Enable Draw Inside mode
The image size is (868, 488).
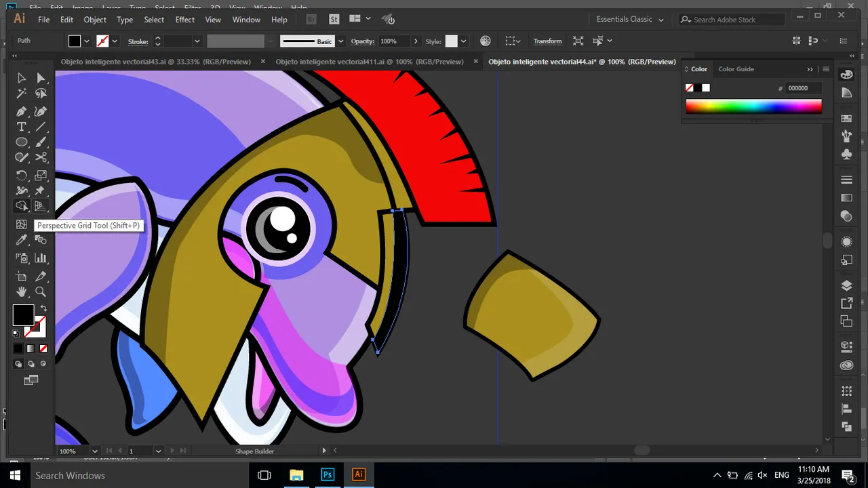43,364
